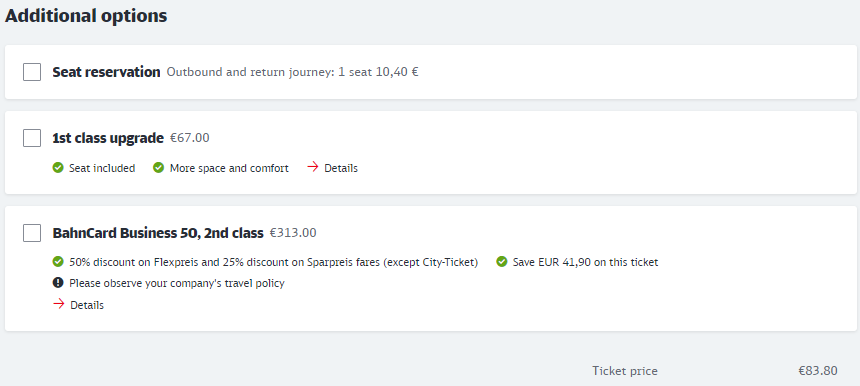The height and width of the screenshot is (386, 860).
Task: Click the BahnCard Business 50, 2nd class title
Action: pyautogui.click(x=158, y=233)
